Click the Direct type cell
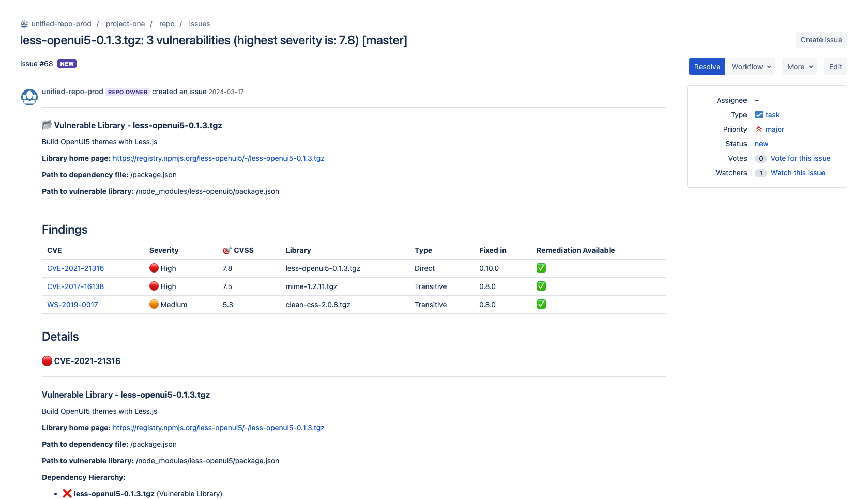 (x=424, y=268)
